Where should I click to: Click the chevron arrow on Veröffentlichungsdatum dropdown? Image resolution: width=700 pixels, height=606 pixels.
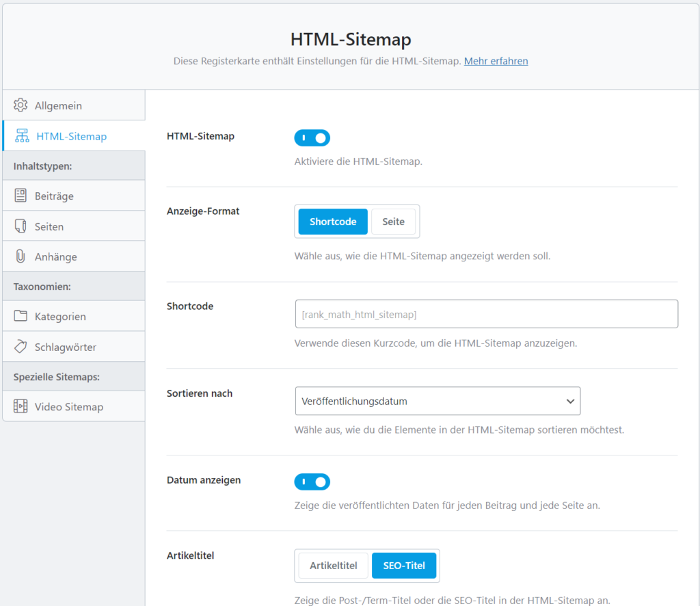tap(570, 401)
